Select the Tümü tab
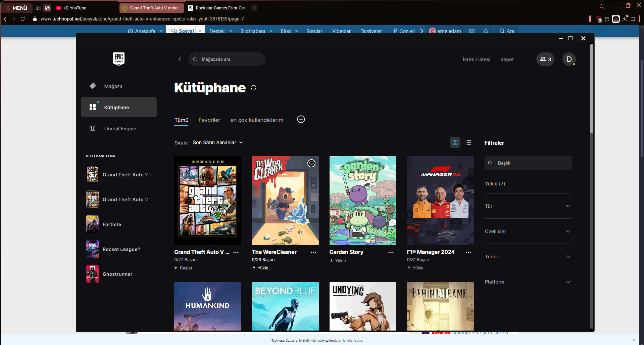The width and height of the screenshot is (644, 345). (181, 120)
